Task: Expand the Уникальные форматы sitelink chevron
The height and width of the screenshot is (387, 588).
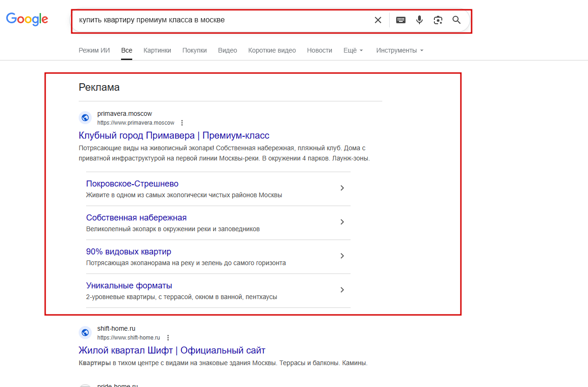Action: coord(342,290)
